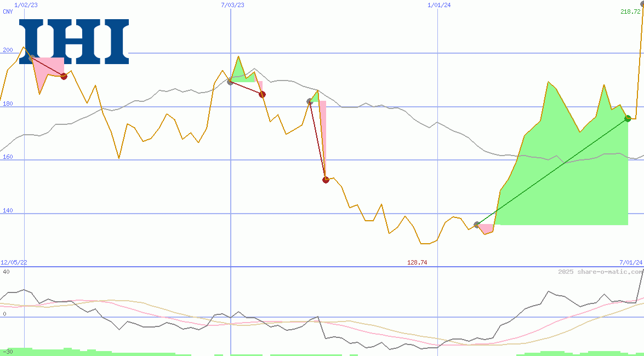Select the CNY currency label

pyautogui.click(x=7, y=12)
